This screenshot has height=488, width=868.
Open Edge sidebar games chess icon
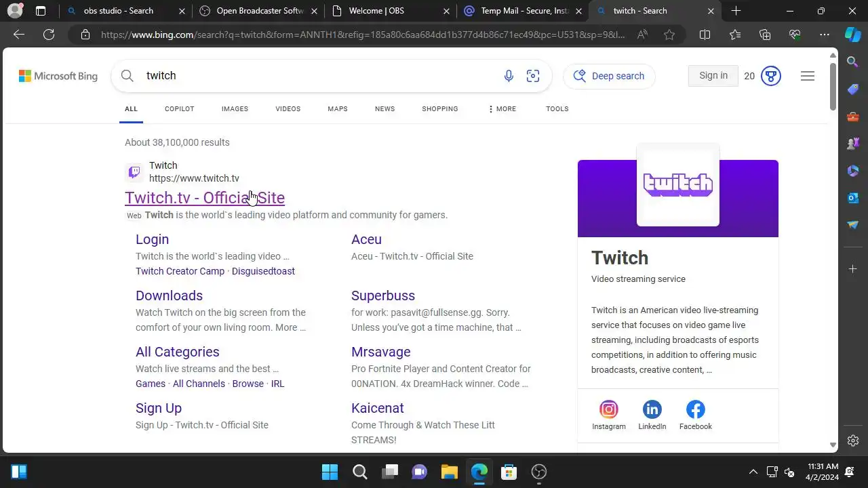tap(853, 144)
